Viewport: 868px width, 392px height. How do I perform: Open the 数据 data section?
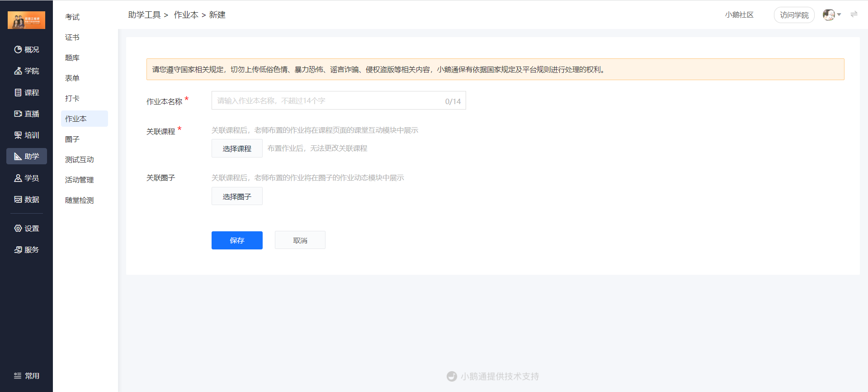pos(27,199)
